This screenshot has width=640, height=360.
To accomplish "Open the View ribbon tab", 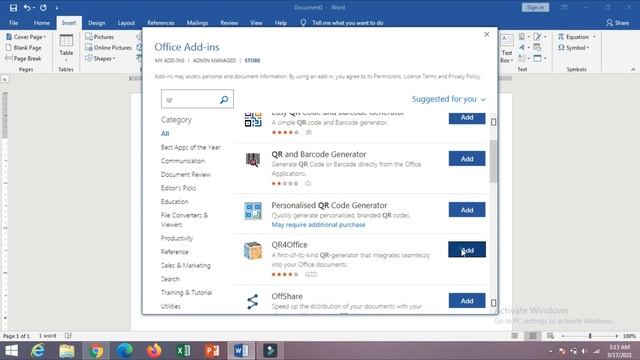I will (x=256, y=23).
